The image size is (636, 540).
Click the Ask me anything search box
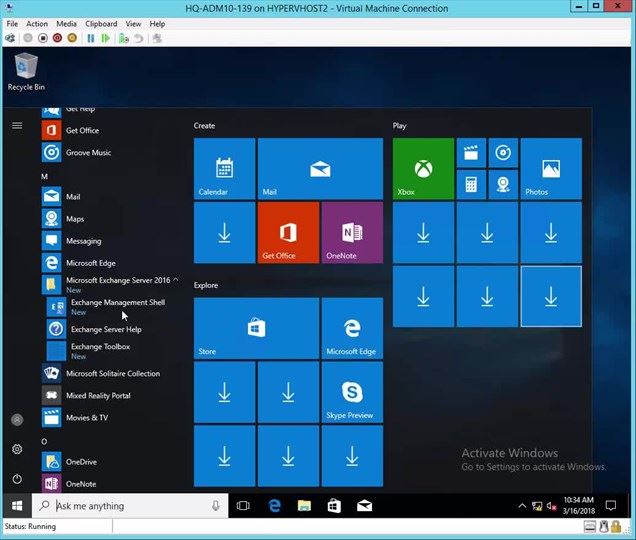click(130, 506)
